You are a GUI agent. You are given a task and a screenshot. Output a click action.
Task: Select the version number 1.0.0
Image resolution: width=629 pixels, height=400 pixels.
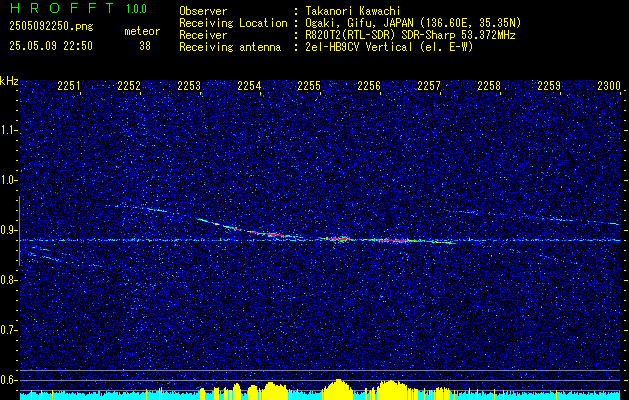(136, 8)
